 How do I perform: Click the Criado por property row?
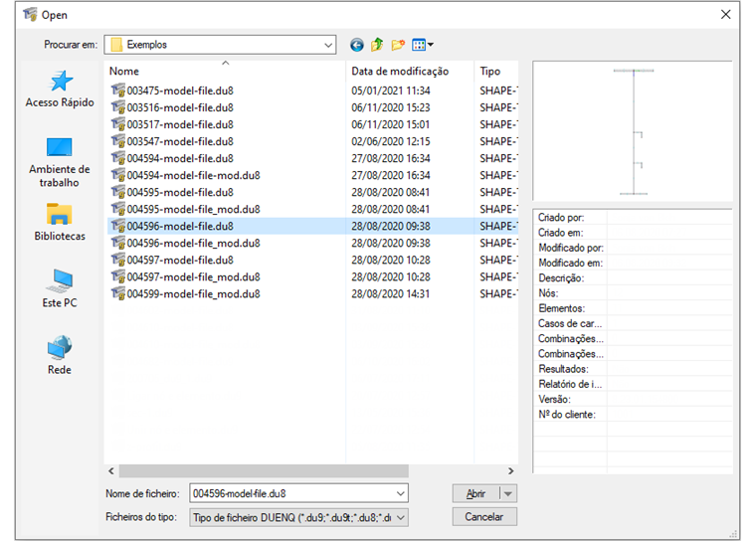(x=633, y=218)
